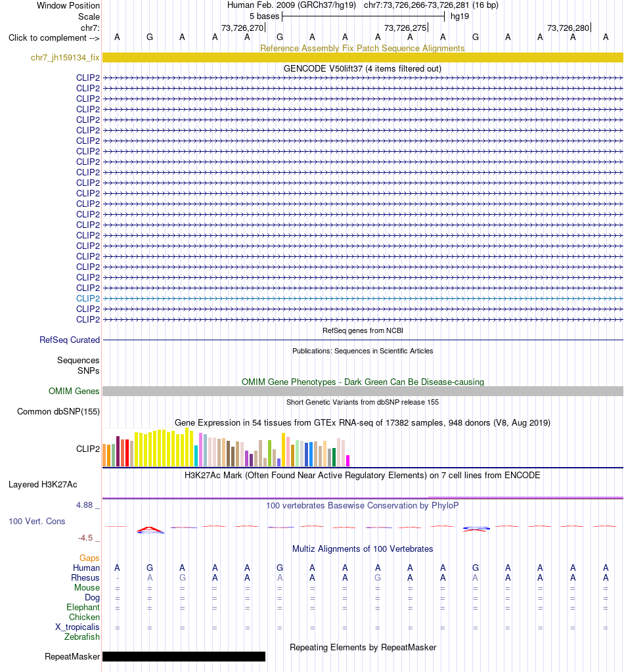Select the 'Dog' alignment row label

[92, 597]
